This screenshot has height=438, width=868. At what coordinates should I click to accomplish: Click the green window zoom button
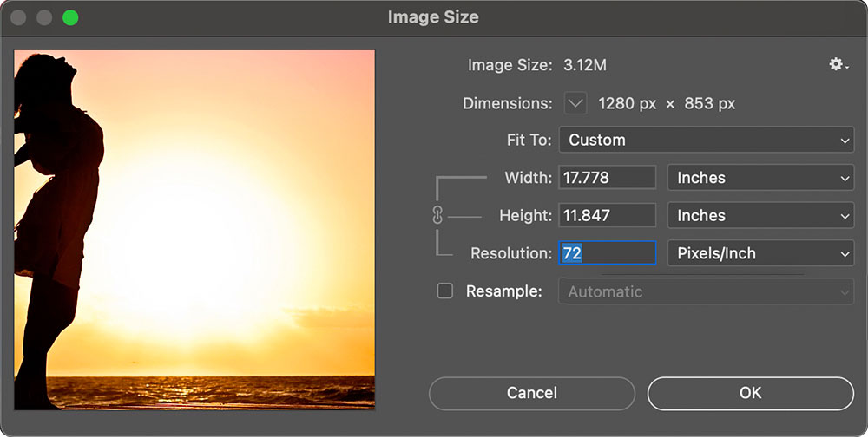point(70,17)
